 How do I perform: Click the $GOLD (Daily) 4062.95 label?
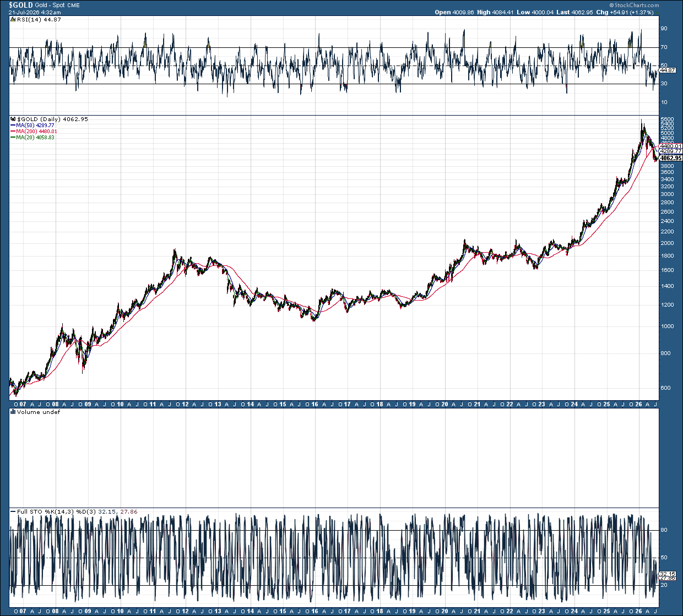[x=53, y=119]
